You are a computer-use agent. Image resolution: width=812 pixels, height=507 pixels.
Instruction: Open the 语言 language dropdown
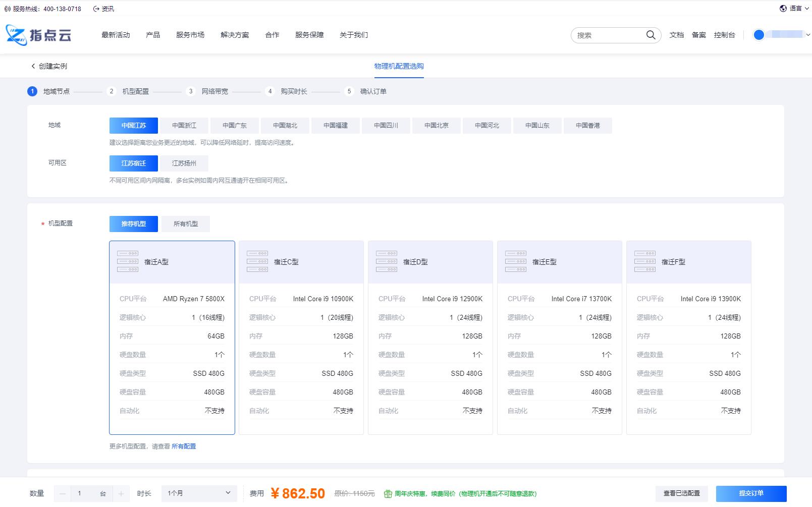coord(795,8)
